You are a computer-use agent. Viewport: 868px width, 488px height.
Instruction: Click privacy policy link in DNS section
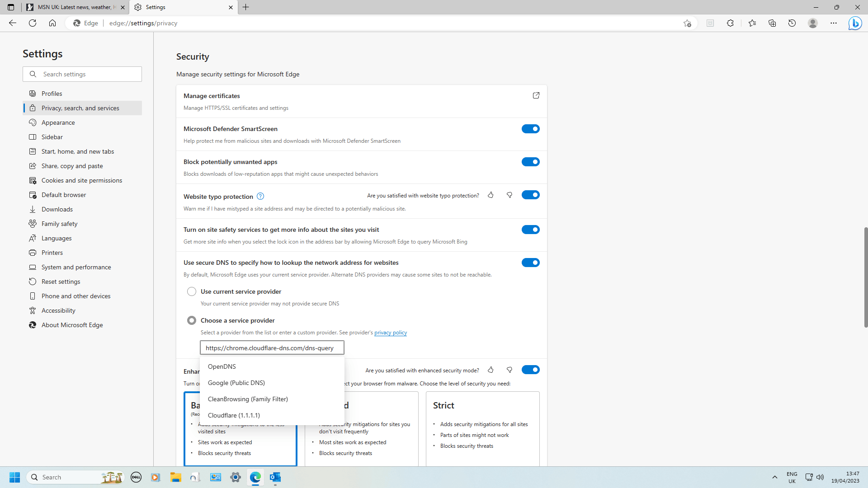tap(390, 332)
